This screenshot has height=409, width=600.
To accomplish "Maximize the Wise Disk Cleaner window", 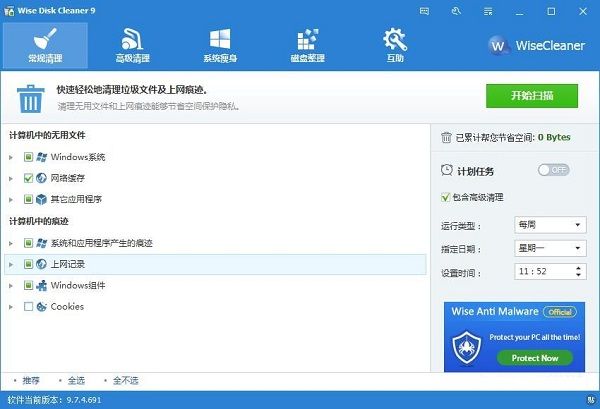I will 551,11.
